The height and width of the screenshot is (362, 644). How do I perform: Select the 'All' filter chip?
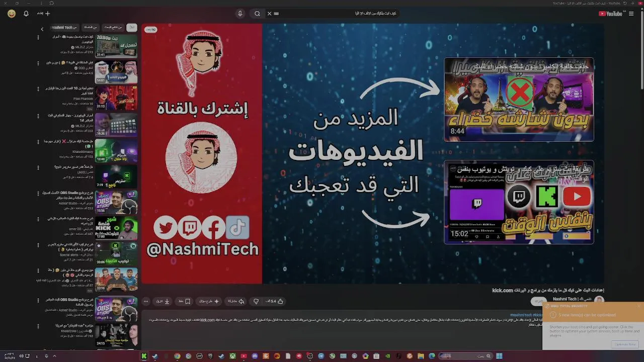click(x=132, y=28)
